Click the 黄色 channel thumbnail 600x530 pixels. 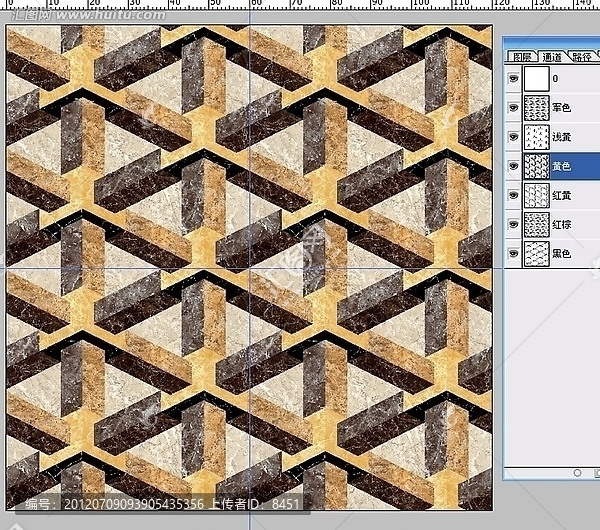536,166
